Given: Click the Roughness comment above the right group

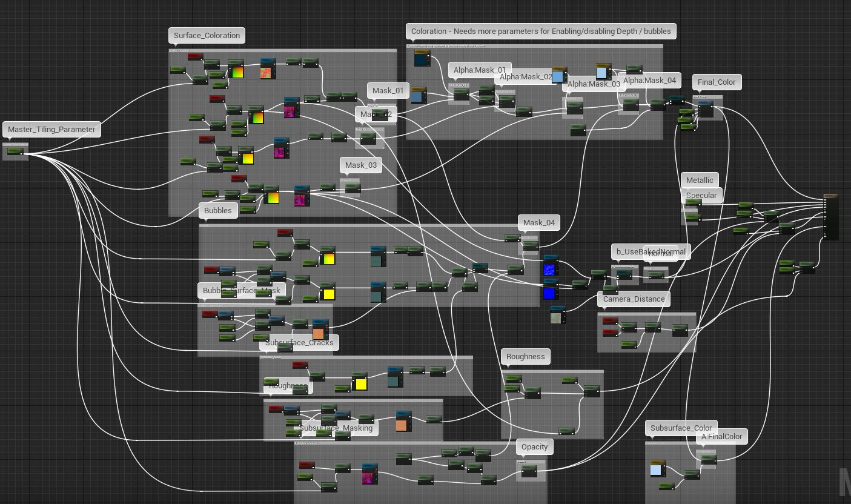Looking at the screenshot, I should (x=526, y=356).
